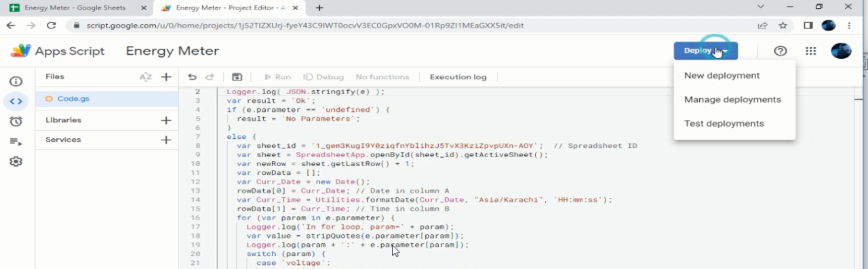Sort files alphabetically with AZ icon
This screenshot has height=269, width=868.
(146, 77)
